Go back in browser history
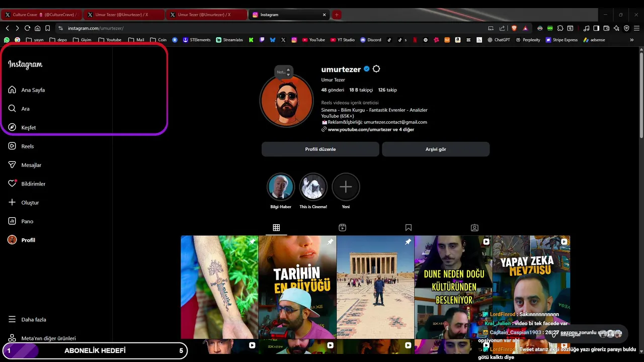The image size is (644, 362). pos(7,28)
